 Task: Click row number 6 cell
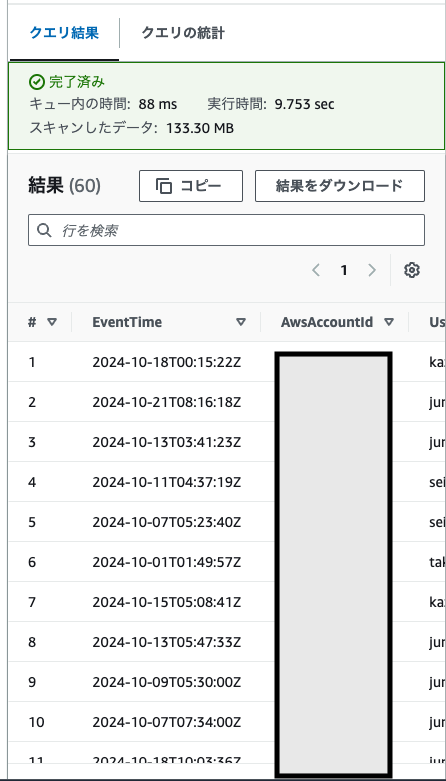[x=32, y=562]
